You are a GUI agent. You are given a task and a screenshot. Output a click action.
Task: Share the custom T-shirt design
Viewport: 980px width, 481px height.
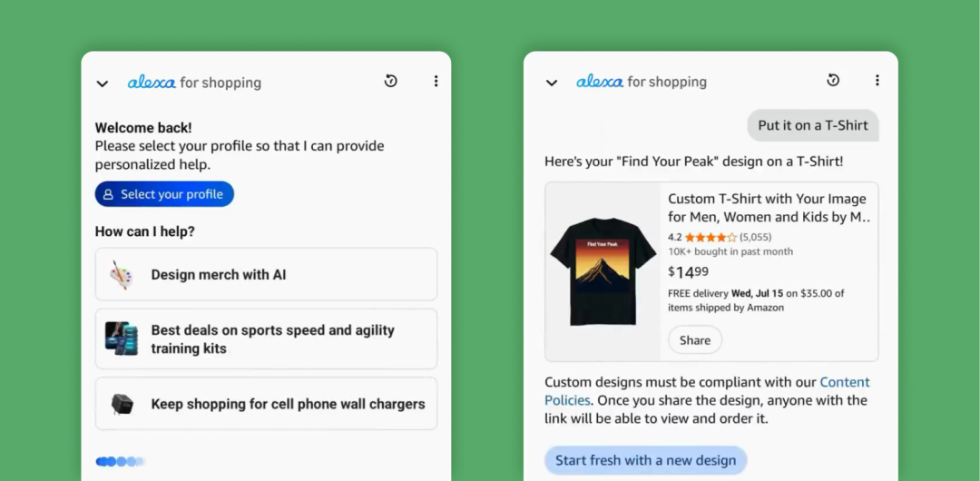click(x=695, y=340)
